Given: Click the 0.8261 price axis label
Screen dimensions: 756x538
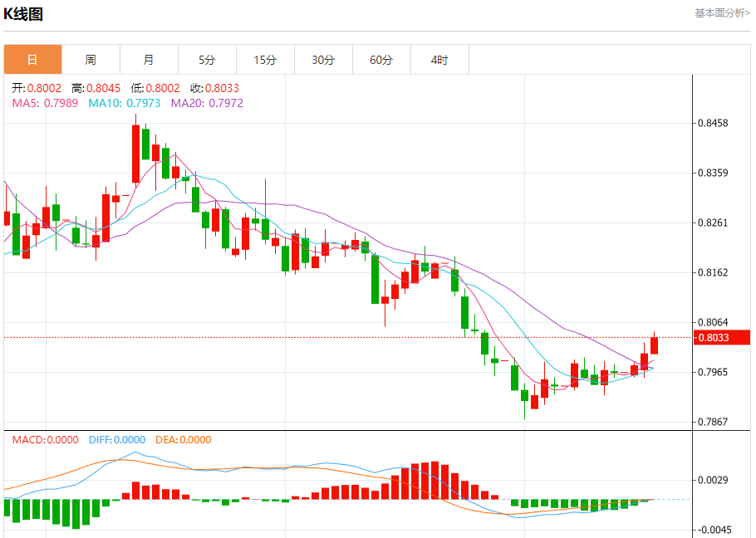Looking at the screenshot, I should coord(713,223).
